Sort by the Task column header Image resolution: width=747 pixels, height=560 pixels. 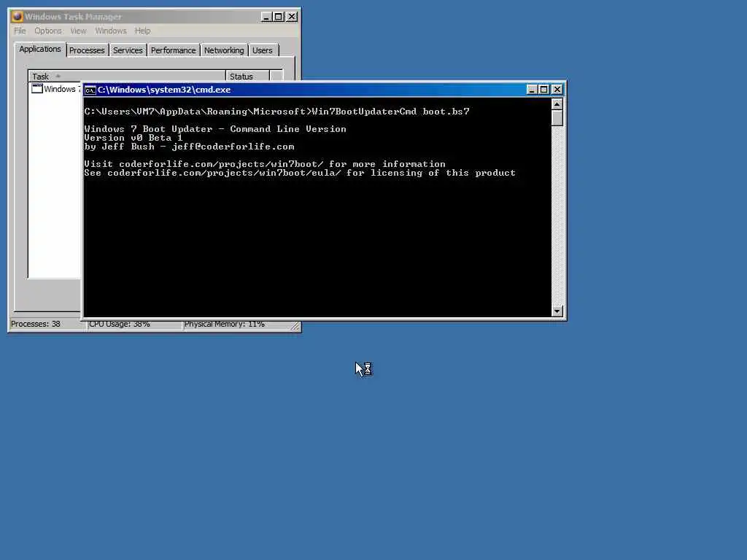point(127,76)
